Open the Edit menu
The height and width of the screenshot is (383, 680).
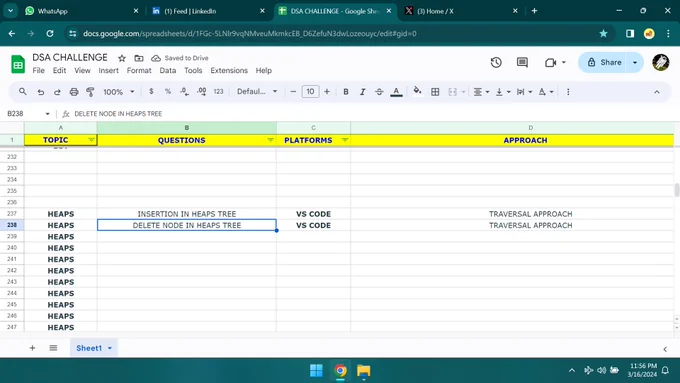point(59,70)
